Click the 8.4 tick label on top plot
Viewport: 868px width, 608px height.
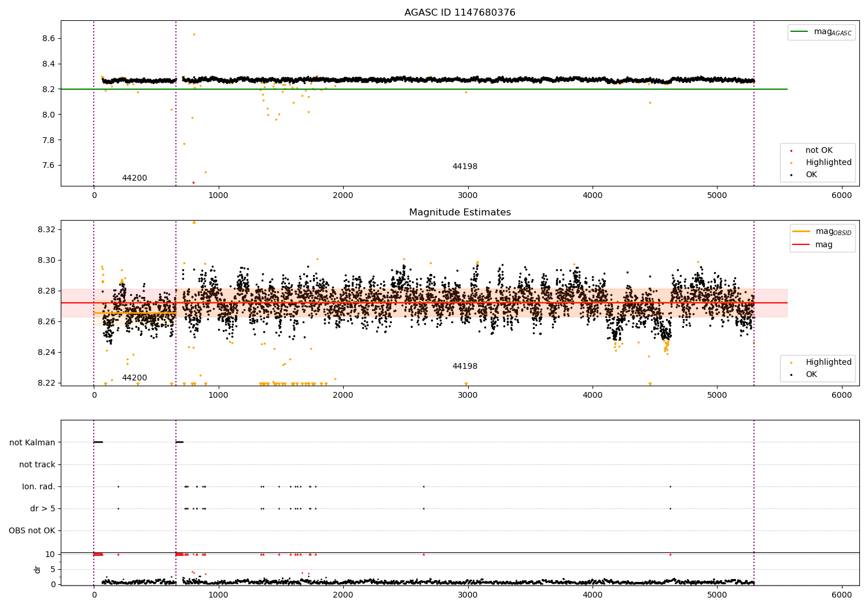click(48, 64)
